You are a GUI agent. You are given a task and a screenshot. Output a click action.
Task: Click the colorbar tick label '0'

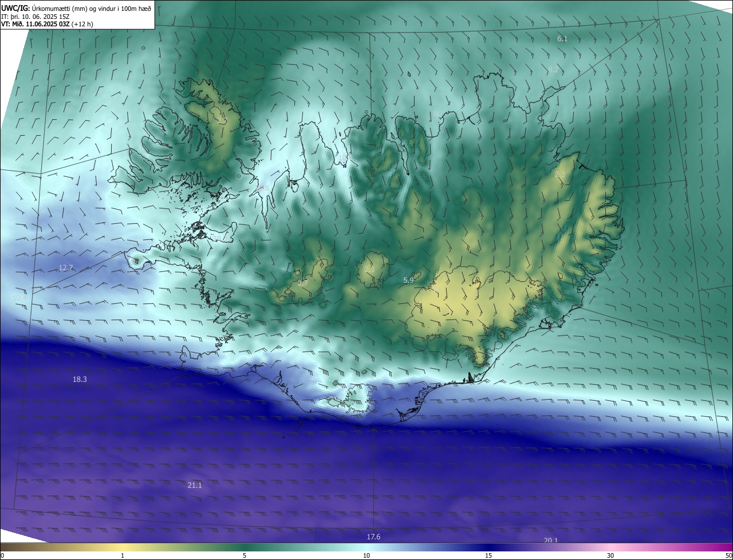pos(2,556)
